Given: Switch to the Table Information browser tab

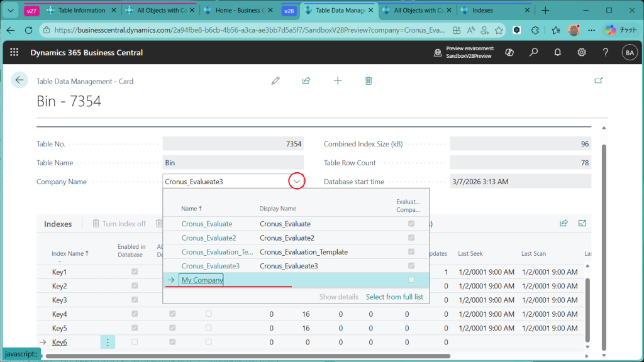Looking at the screenshot, I should tap(81, 11).
